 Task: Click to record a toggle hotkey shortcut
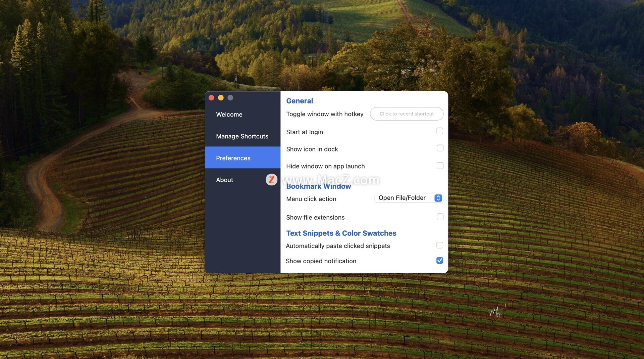[407, 114]
